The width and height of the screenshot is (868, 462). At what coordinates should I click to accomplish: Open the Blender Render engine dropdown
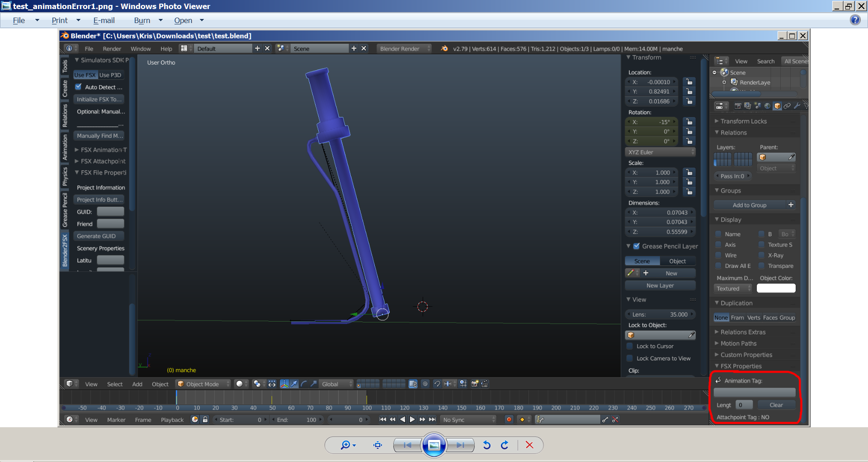coord(404,48)
